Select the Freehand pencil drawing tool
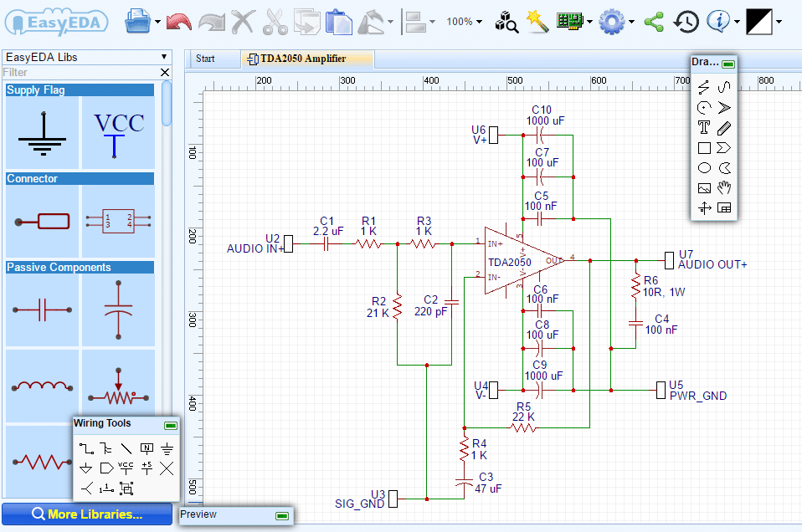The height and width of the screenshot is (532, 802). tap(724, 128)
